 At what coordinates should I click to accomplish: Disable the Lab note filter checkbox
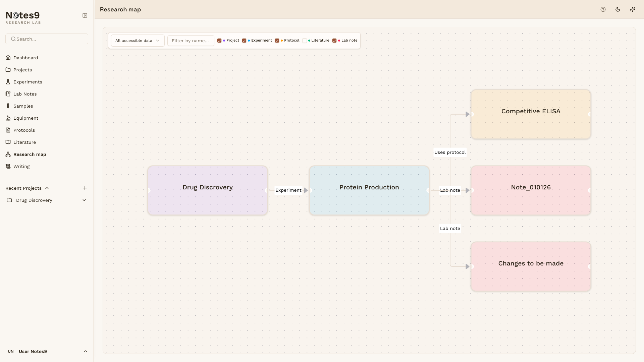point(334,41)
